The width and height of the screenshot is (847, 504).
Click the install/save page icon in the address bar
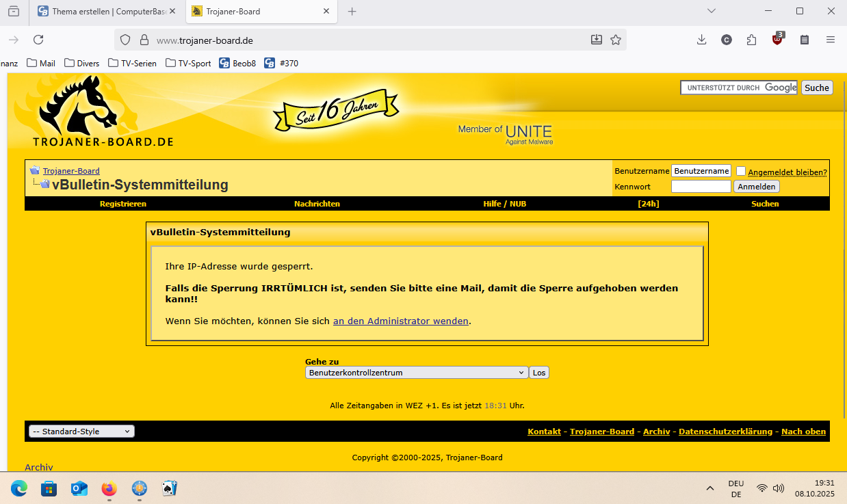(597, 40)
